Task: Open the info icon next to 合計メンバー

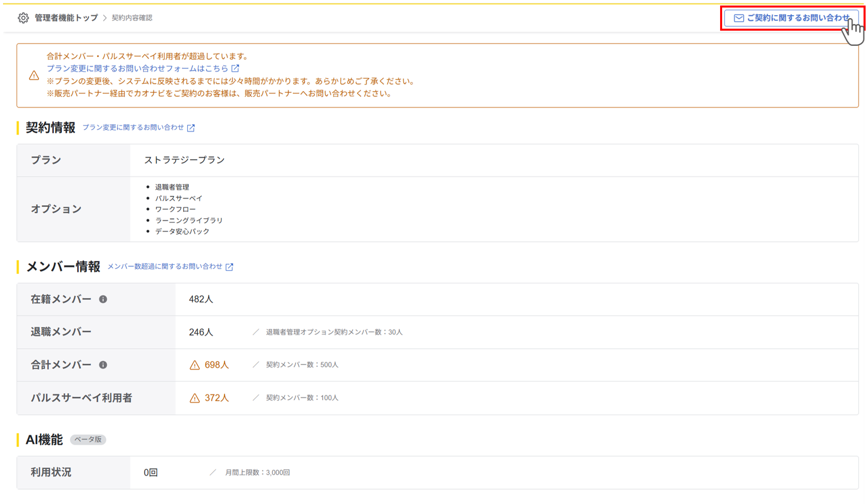Action: click(x=104, y=365)
